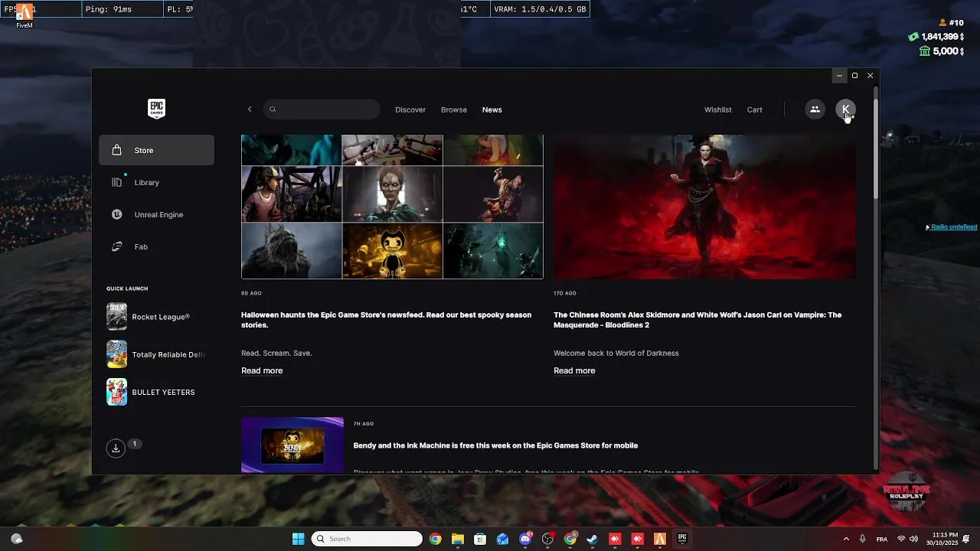The image size is (980, 551).
Task: Click the microphone tray icon
Action: [863, 539]
